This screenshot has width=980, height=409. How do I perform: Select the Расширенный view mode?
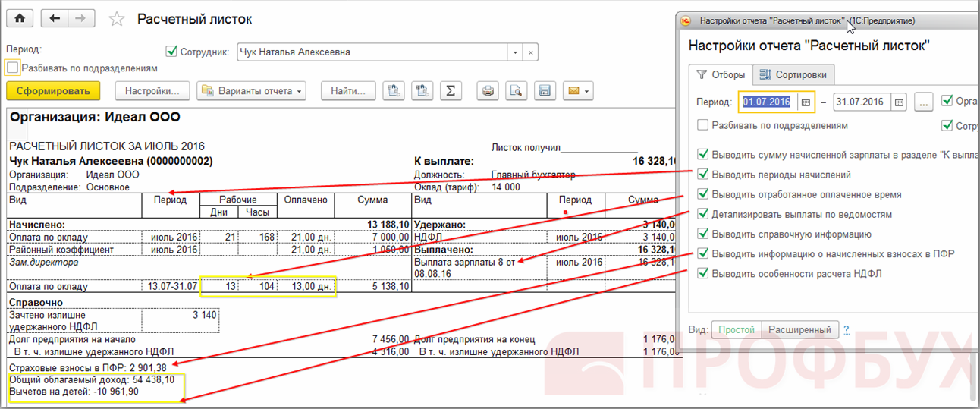799,330
